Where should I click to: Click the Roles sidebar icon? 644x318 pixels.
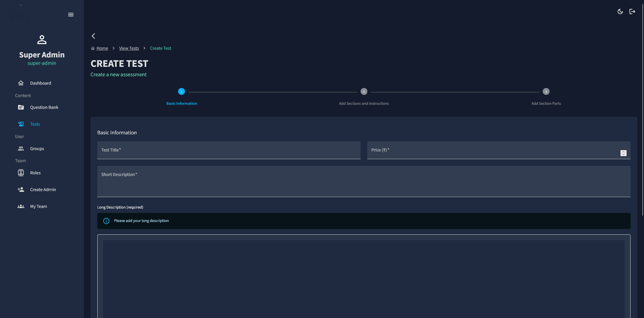(x=21, y=173)
